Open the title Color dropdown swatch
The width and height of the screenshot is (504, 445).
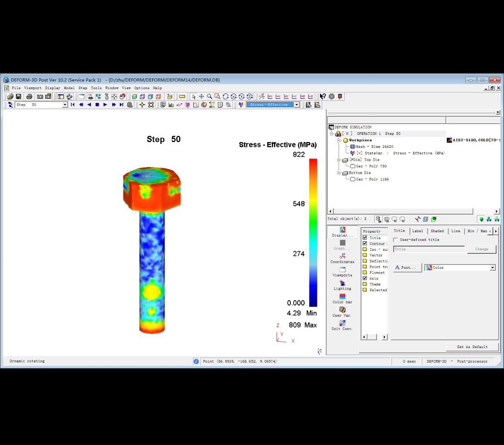(460, 268)
